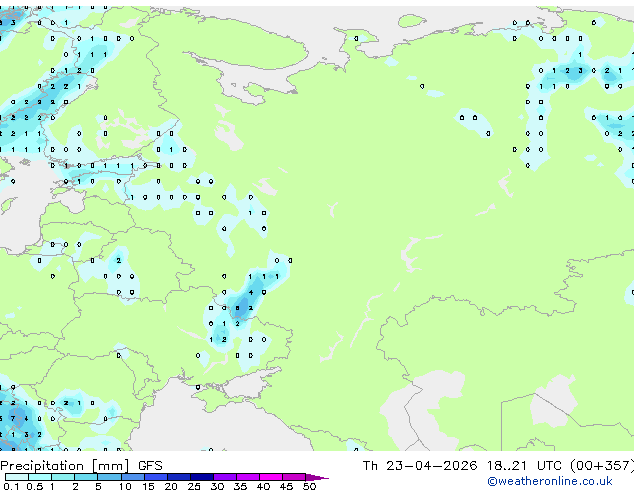Click the precipitation value "7" on the map

point(13,418)
